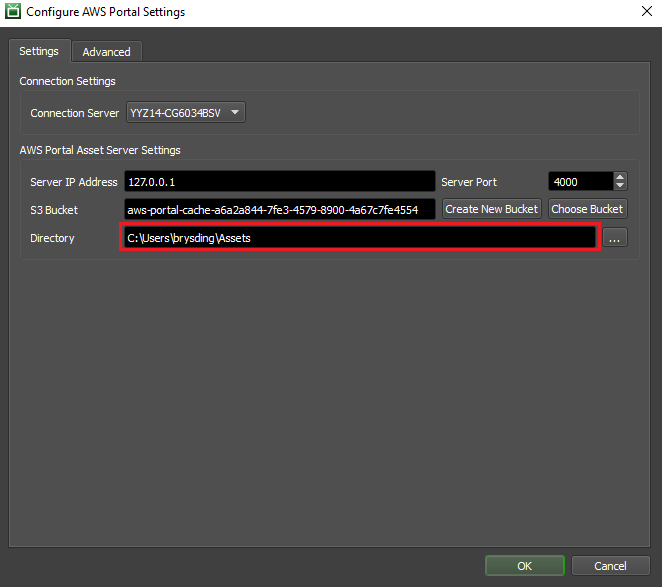Increase the Server Port with up arrow

click(x=620, y=177)
